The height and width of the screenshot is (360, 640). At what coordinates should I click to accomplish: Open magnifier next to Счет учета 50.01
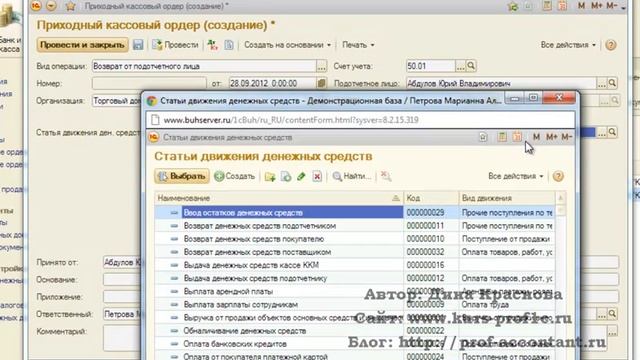tap(471, 66)
